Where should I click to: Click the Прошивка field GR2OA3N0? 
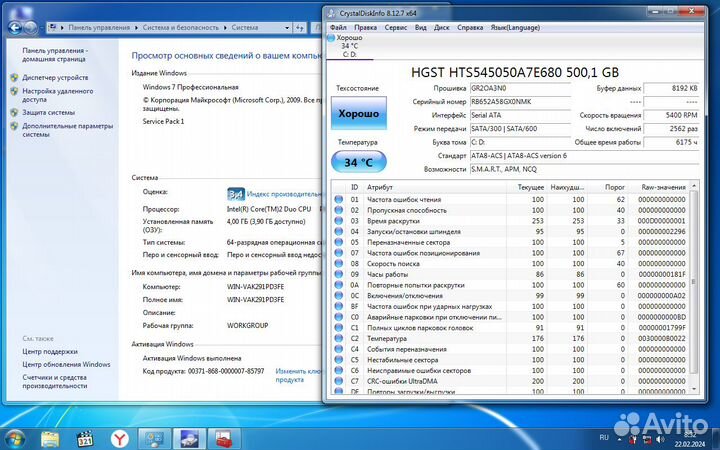coord(520,88)
